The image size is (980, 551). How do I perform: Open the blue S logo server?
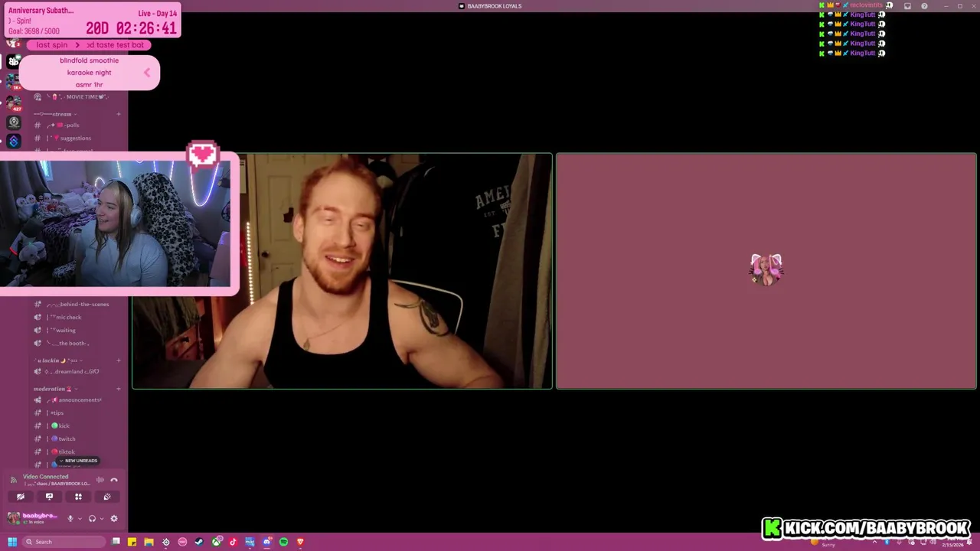13,141
